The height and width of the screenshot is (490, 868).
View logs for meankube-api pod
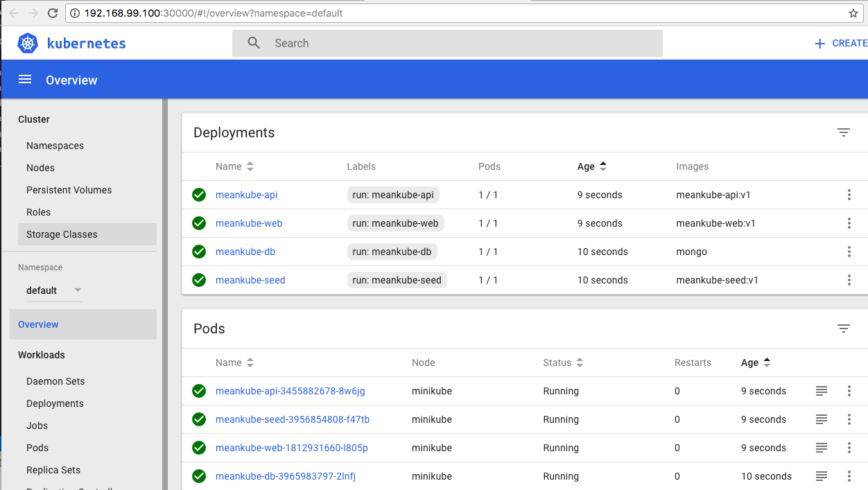[x=822, y=391]
